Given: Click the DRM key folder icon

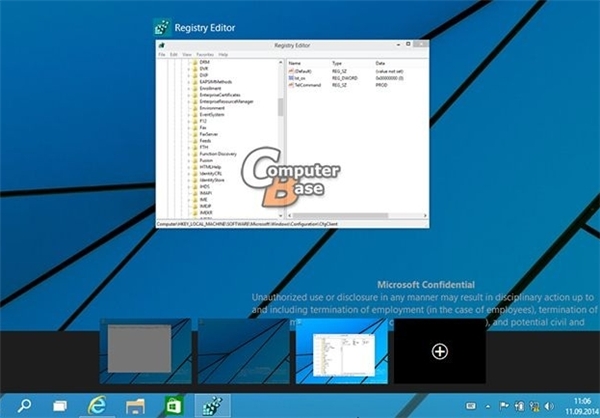Looking at the screenshot, I should (x=195, y=62).
